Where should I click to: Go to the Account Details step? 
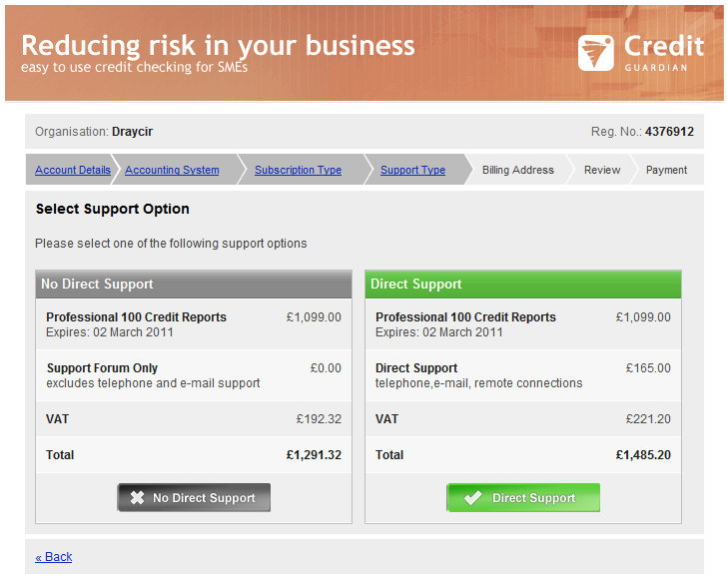click(x=73, y=170)
